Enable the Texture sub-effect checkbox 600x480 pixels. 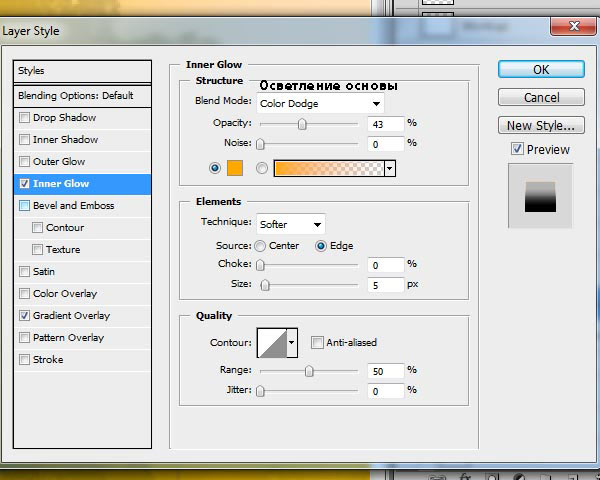[37, 250]
